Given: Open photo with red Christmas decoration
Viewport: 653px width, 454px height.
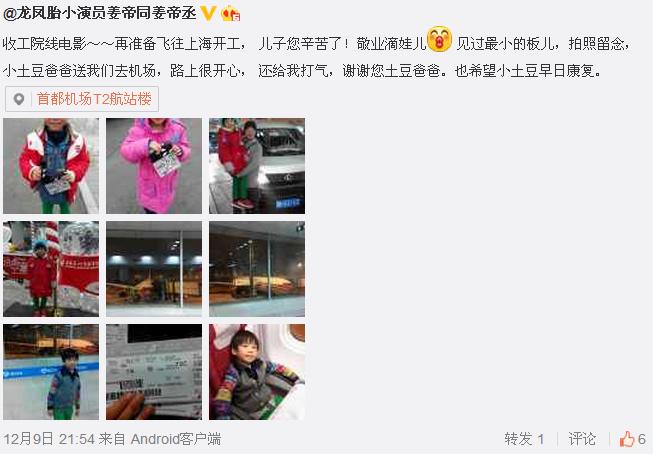Looking at the screenshot, I should pos(51,269).
